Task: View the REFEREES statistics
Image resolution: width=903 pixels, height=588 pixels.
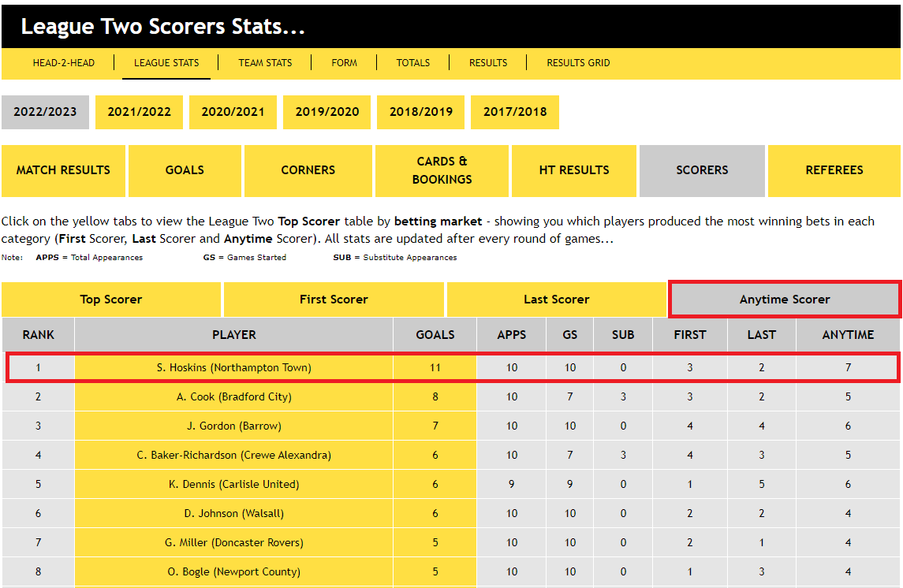Action: (834, 170)
